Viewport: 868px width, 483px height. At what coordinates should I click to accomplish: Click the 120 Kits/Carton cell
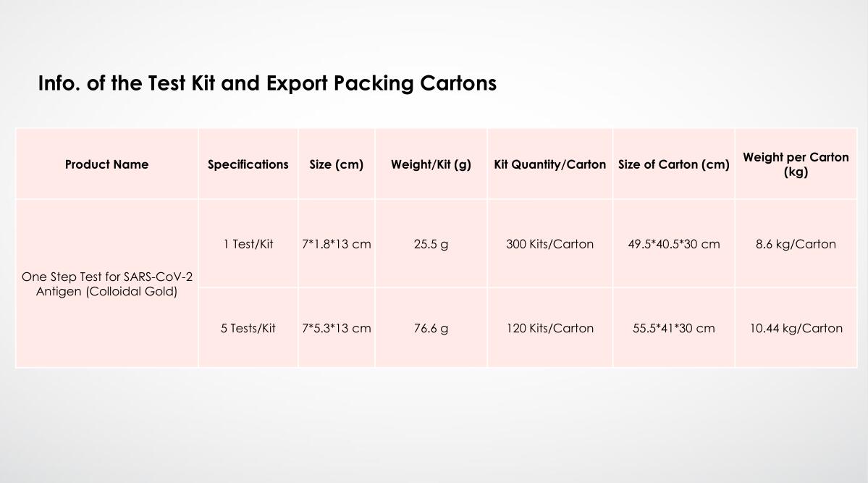pyautogui.click(x=550, y=328)
